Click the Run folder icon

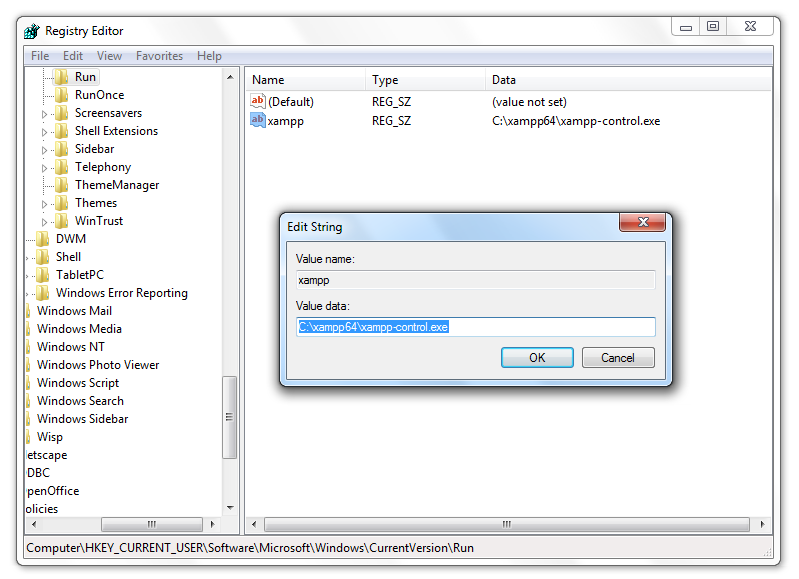tap(61, 77)
